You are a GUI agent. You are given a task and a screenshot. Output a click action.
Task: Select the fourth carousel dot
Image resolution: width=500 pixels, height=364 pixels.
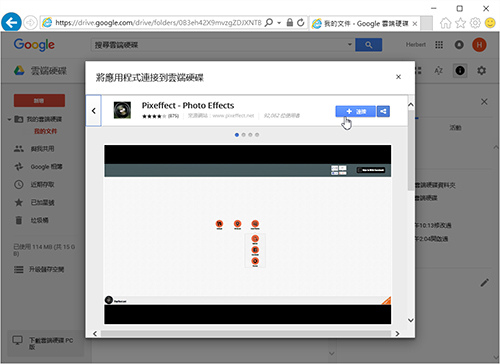point(257,135)
